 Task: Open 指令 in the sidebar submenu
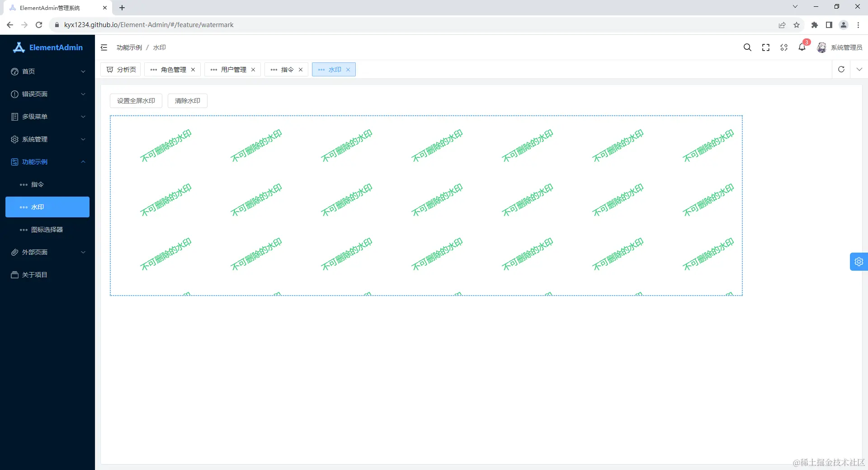coord(47,184)
